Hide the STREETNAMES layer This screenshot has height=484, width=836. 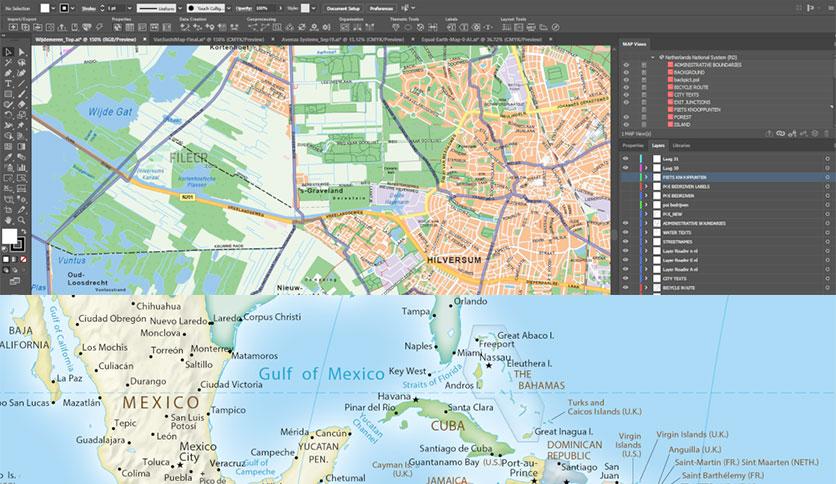point(626,241)
